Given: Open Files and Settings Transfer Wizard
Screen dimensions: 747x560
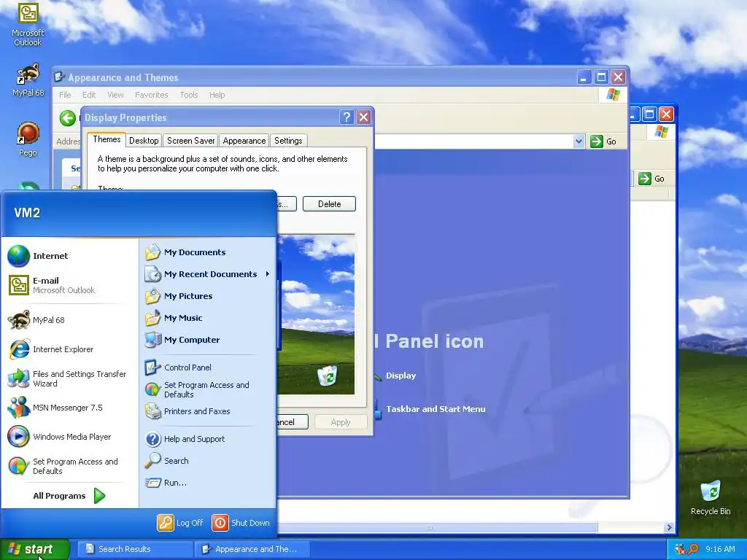Looking at the screenshot, I should (x=68, y=378).
